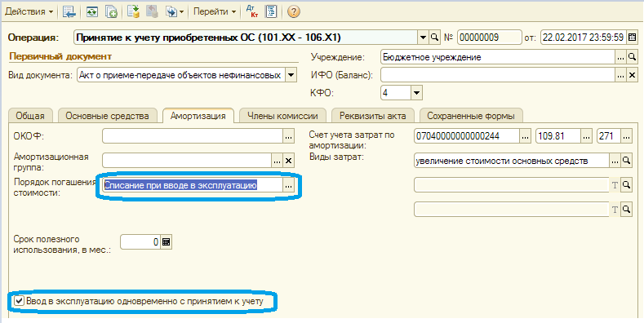This screenshot has width=644, height=323.
Task: Click the Порядок погашения стоимости field
Action: pos(192,185)
